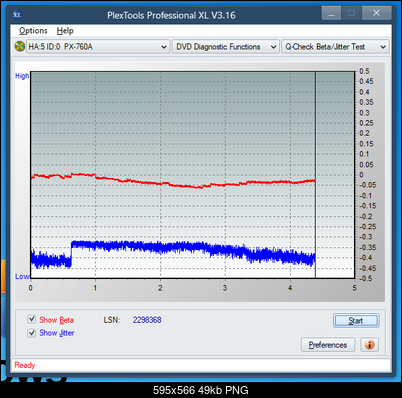Click the LSN value 2298368
The height and width of the screenshot is (398, 402).
click(x=147, y=320)
